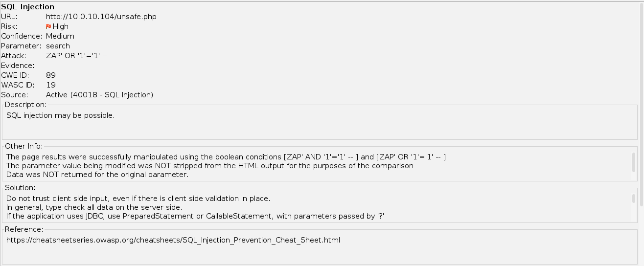Click the Parameter value 'search'

(x=58, y=46)
